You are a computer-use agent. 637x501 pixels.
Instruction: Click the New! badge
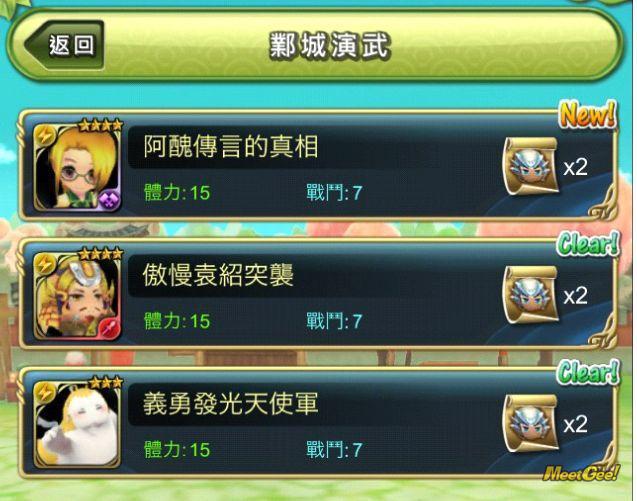tap(587, 115)
